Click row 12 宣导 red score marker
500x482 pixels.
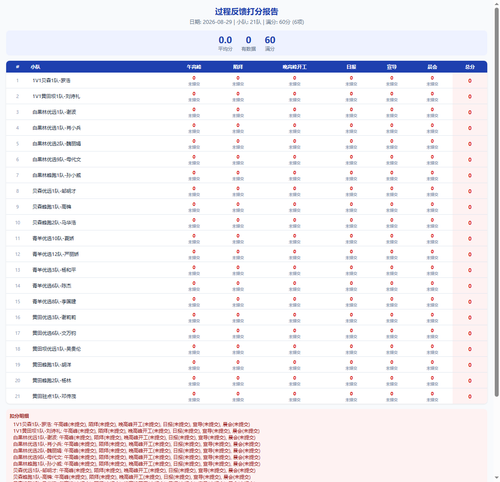(x=392, y=251)
